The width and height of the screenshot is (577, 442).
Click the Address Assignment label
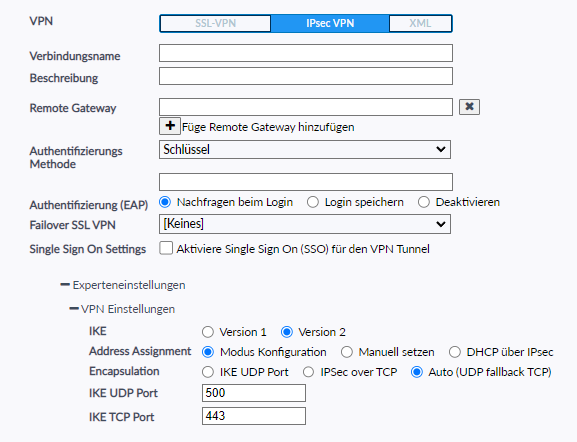tap(140, 351)
